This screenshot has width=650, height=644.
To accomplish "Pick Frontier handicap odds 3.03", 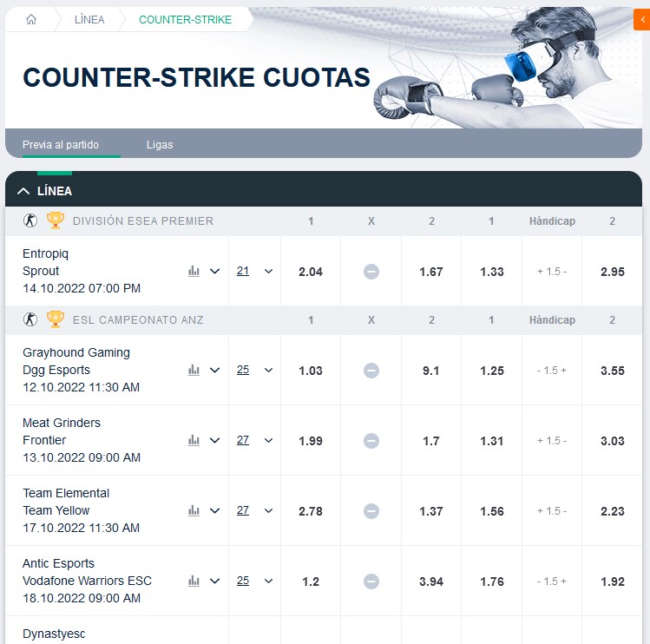I will [x=612, y=441].
